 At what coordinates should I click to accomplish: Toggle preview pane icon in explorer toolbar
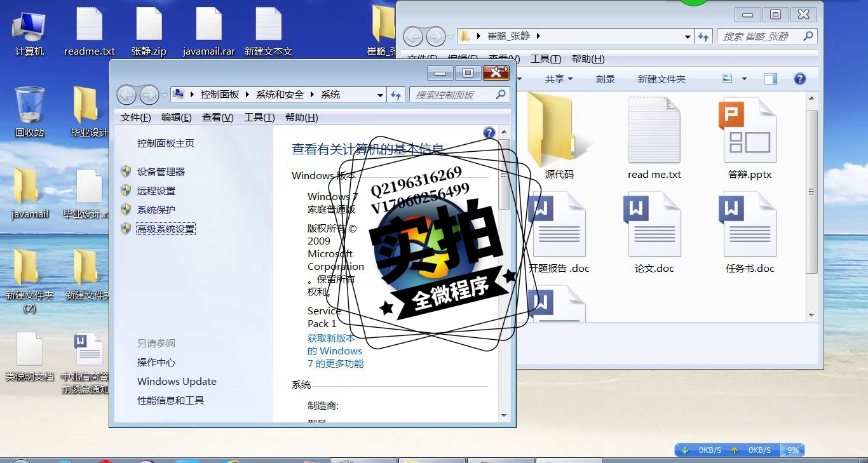tap(770, 79)
